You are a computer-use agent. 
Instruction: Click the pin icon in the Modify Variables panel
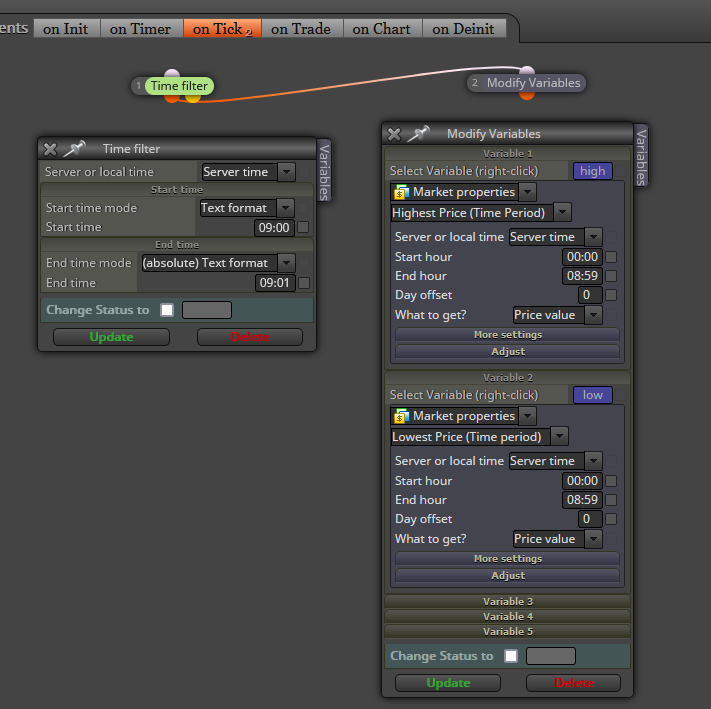[418, 133]
